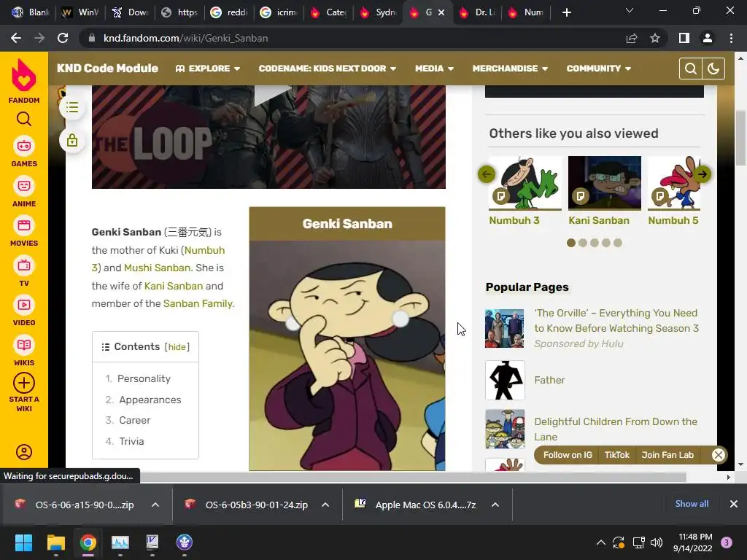Hide the Contents box
Image resolution: width=747 pixels, height=560 pixels.
click(177, 347)
